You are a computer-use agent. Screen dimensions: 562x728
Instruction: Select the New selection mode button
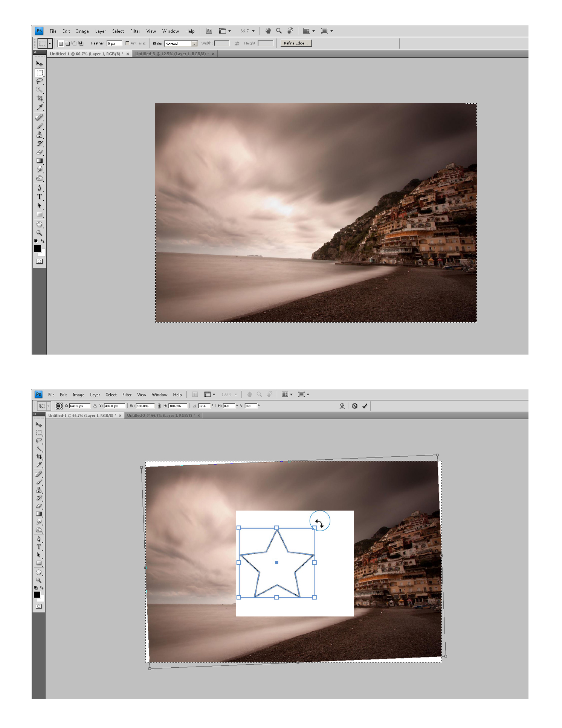click(x=61, y=43)
